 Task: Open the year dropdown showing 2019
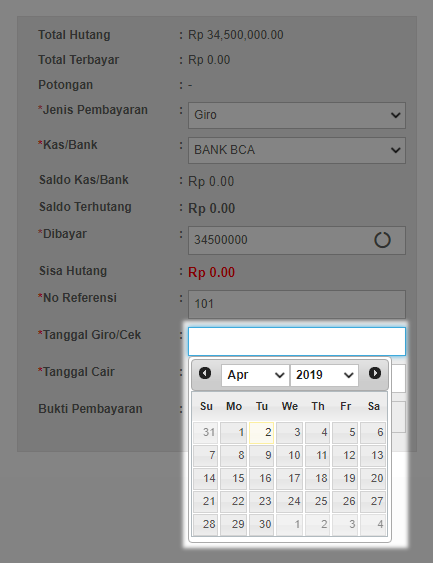point(324,375)
